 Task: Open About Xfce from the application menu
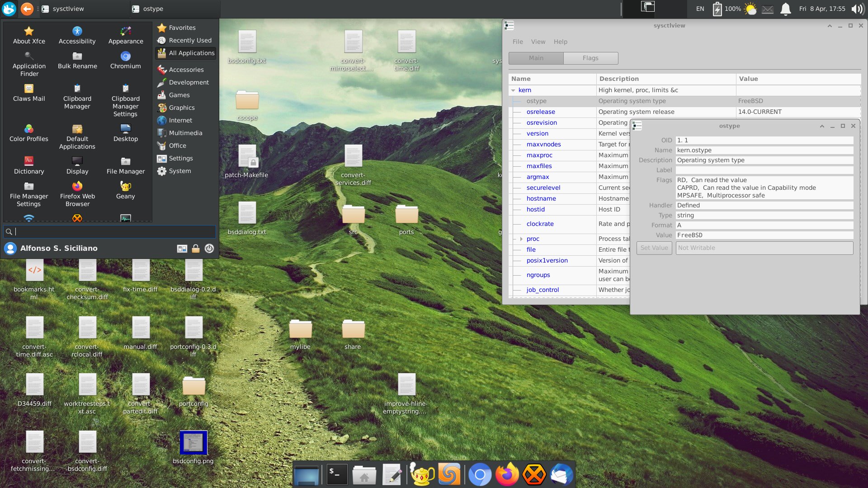(29, 35)
